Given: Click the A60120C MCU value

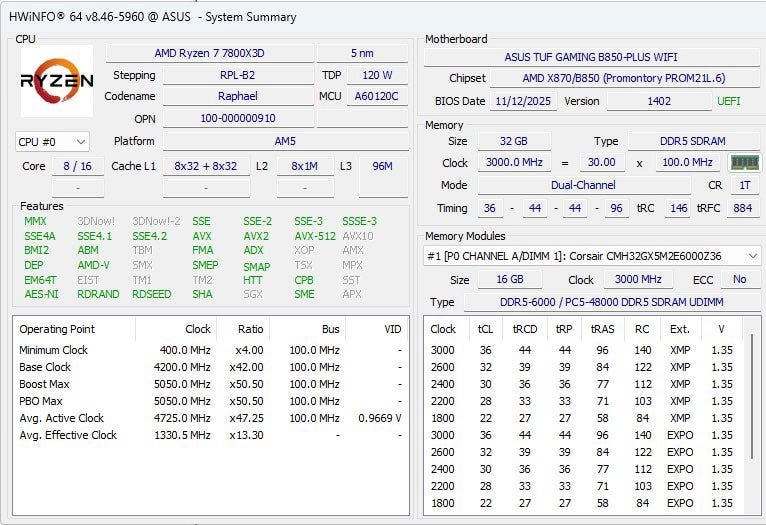Looking at the screenshot, I should pos(377,96).
